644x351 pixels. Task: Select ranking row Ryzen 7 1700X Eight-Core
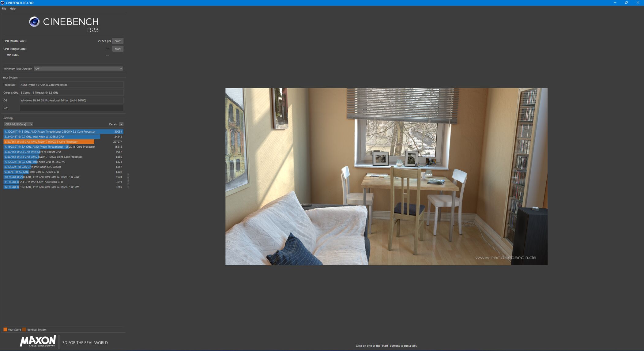click(63, 157)
